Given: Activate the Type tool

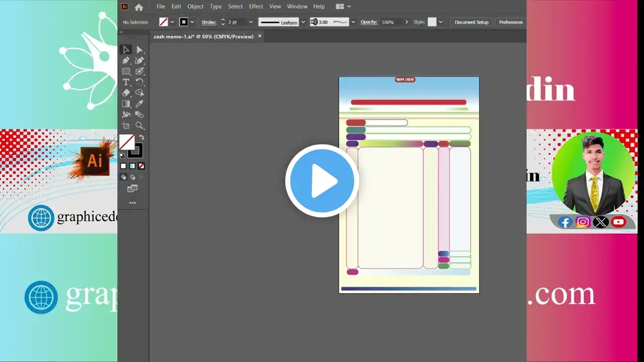Looking at the screenshot, I should pos(126,82).
